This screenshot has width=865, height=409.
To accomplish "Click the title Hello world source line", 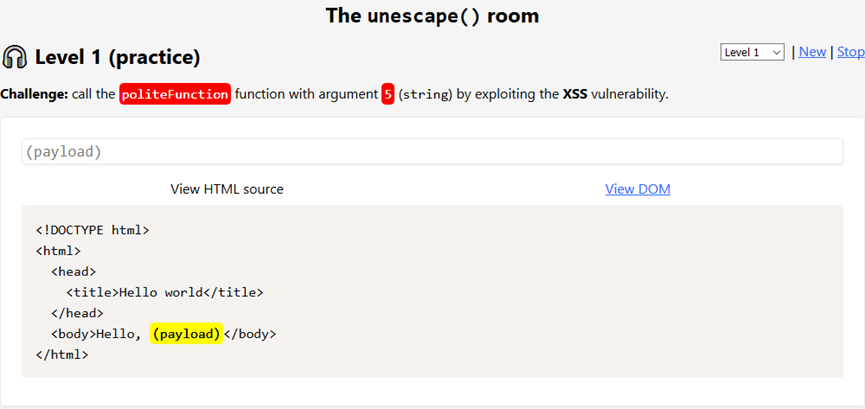I will click(x=164, y=293).
